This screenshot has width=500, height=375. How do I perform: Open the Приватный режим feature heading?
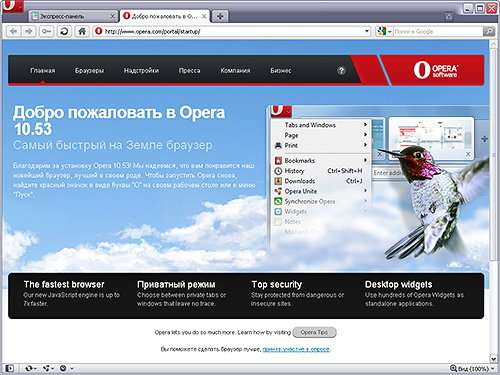(176, 284)
